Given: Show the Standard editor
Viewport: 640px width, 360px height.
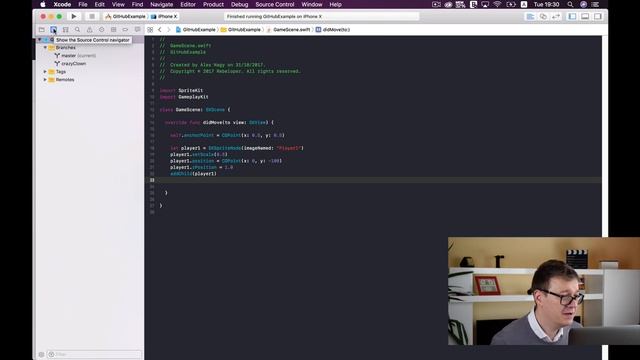Looking at the screenshot, I should click(530, 16).
